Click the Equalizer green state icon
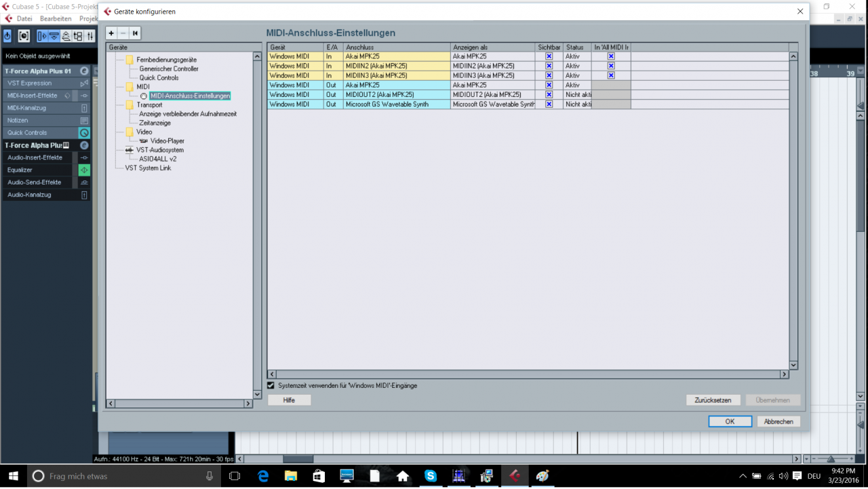The width and height of the screenshot is (868, 489). pos(84,170)
